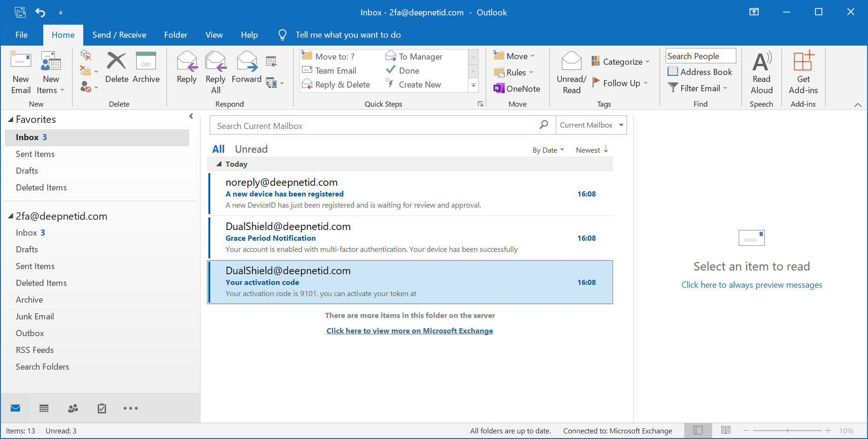Expand the By Date sort dropdown
Viewport: 868px width, 439px height.
[548, 150]
